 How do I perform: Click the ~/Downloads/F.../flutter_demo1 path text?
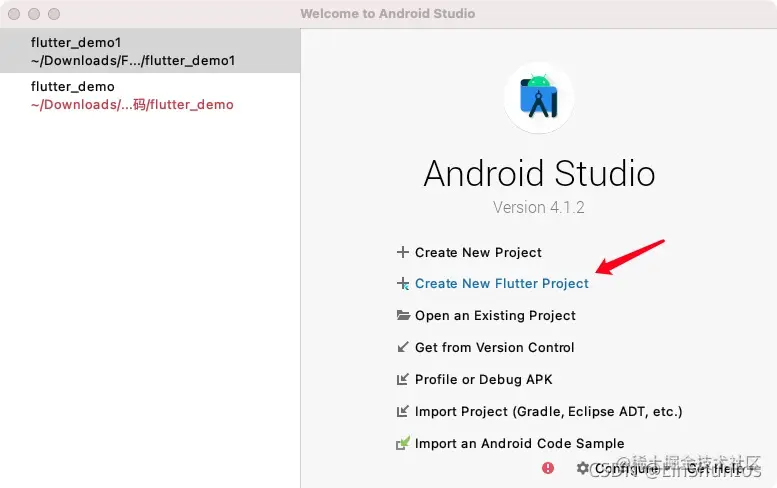[133, 60]
